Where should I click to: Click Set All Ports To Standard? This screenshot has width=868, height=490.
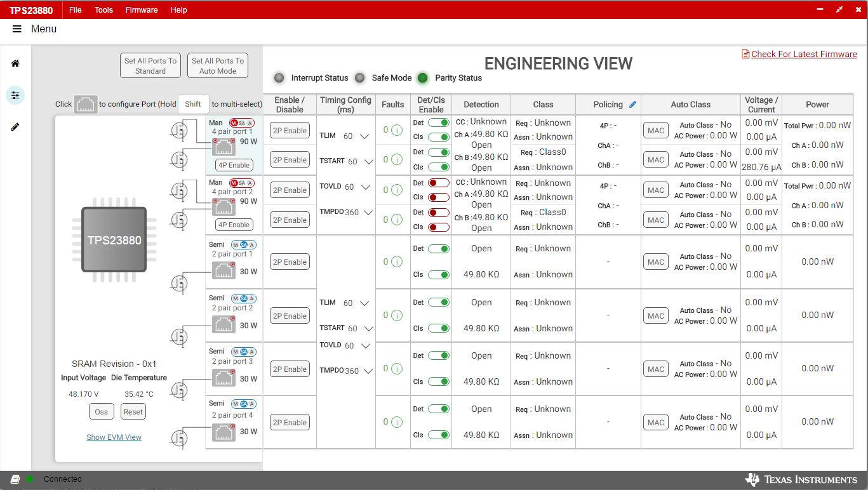tap(150, 65)
